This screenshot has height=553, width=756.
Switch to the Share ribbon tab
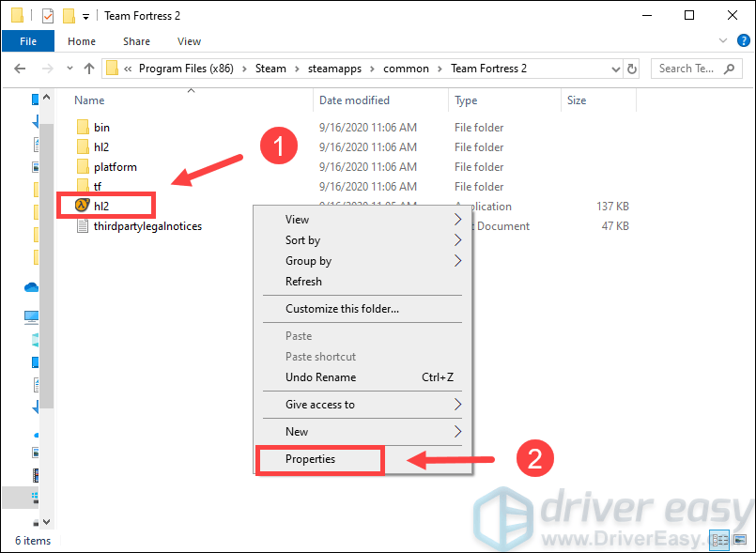pos(136,41)
